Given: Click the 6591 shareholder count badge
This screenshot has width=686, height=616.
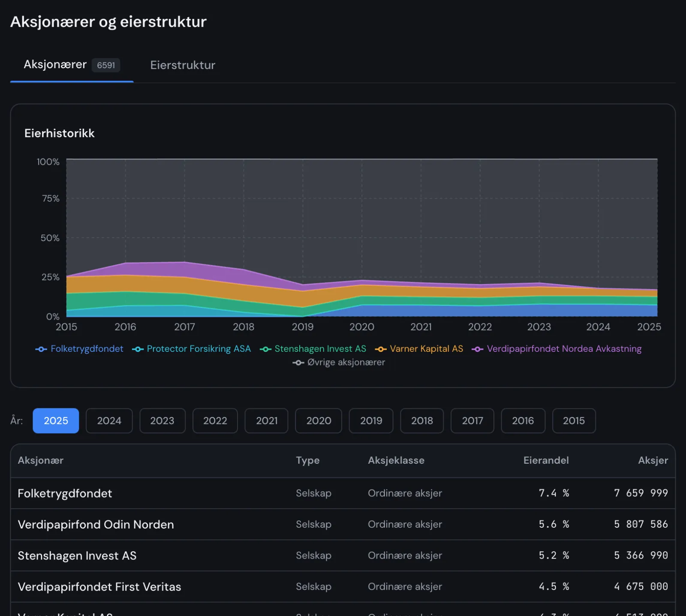Looking at the screenshot, I should coord(106,65).
